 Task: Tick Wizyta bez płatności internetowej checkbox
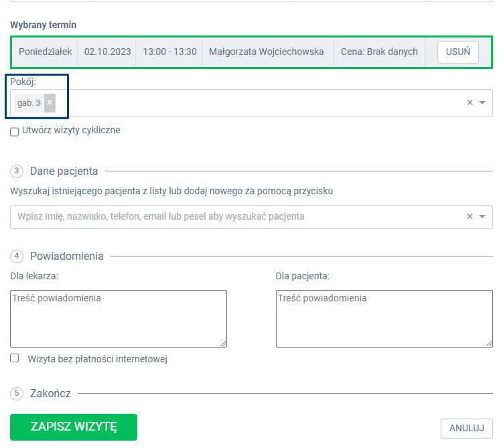tap(15, 359)
